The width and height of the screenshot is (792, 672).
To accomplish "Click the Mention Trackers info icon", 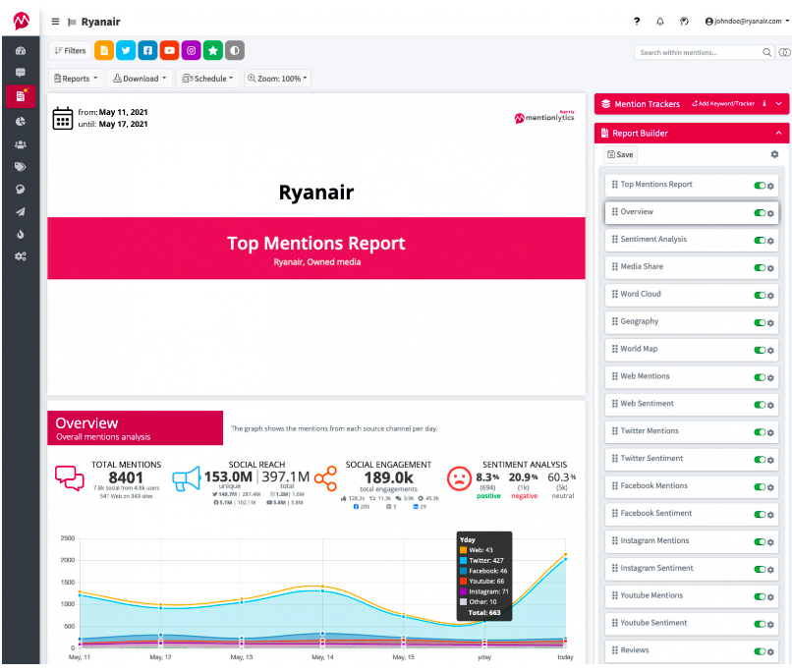I will (x=764, y=103).
